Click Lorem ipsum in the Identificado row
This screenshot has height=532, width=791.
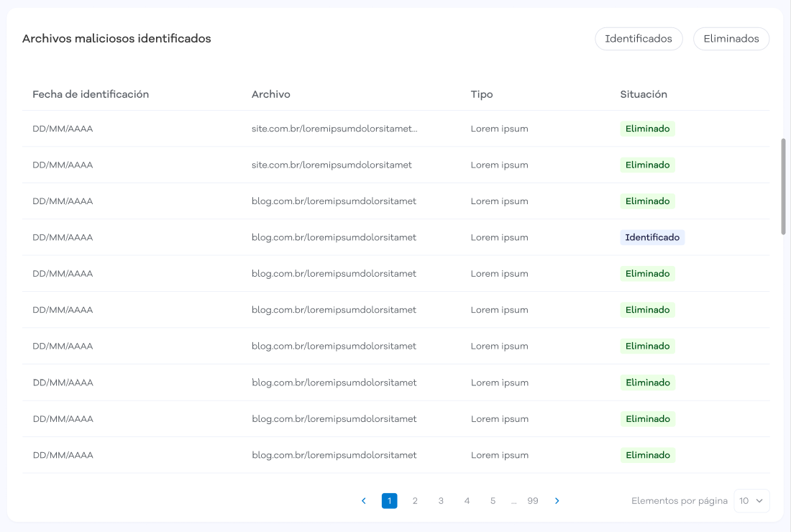tap(500, 237)
